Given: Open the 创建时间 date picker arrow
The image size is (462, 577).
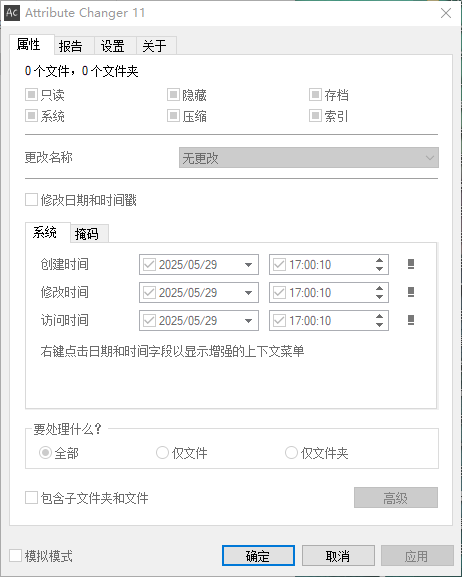Looking at the screenshot, I should tap(248, 265).
